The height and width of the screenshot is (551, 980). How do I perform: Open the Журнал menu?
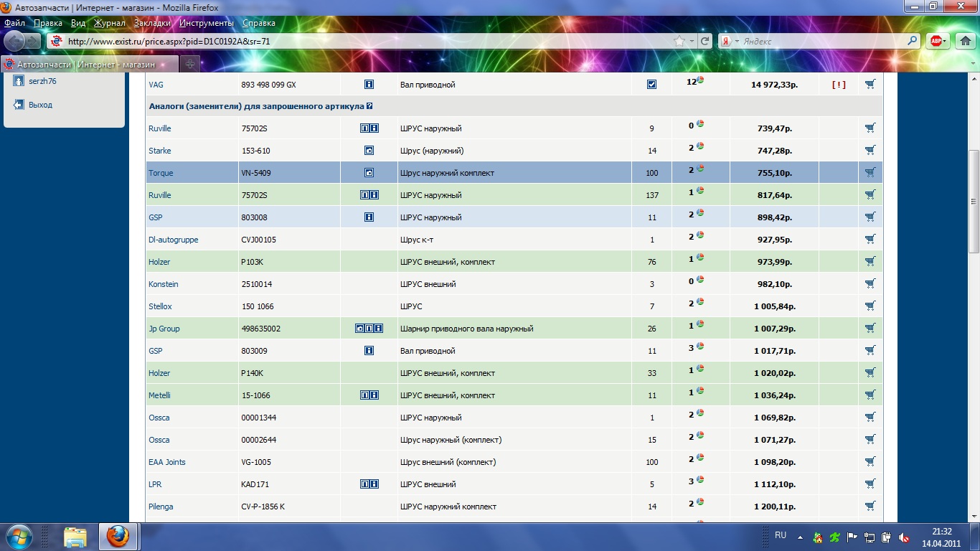pos(110,23)
